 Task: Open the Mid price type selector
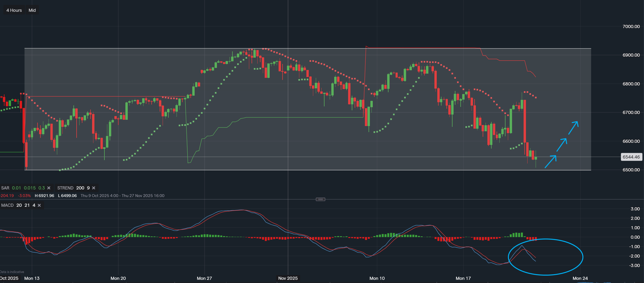[32, 10]
